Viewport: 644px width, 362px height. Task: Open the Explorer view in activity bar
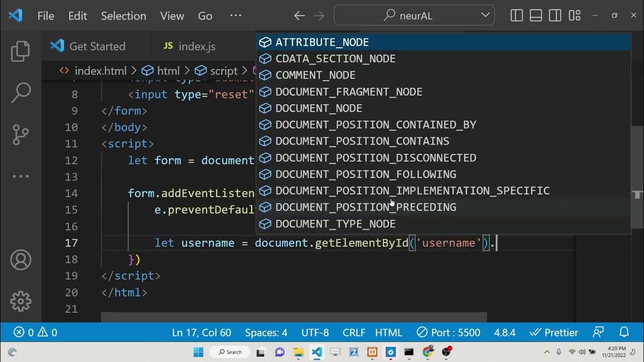(21, 51)
